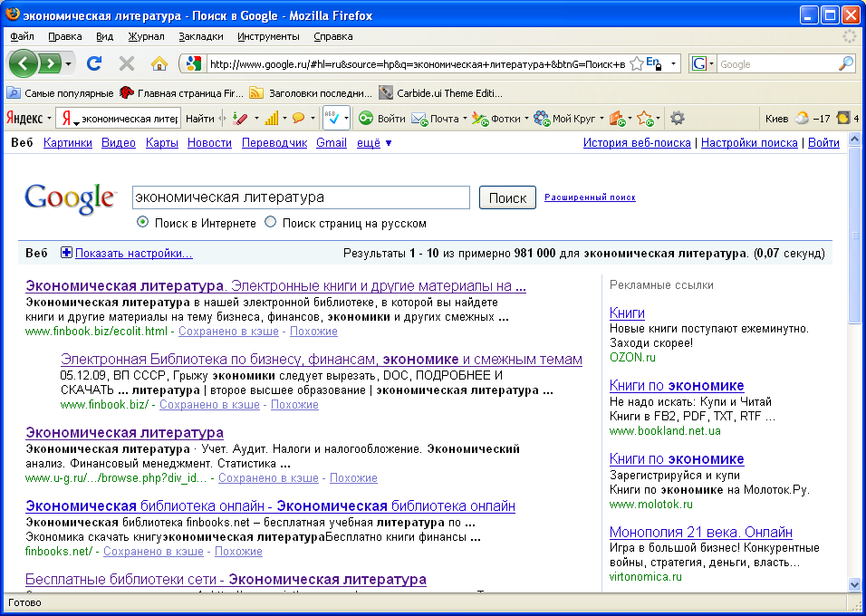Reload the current page

94,63
